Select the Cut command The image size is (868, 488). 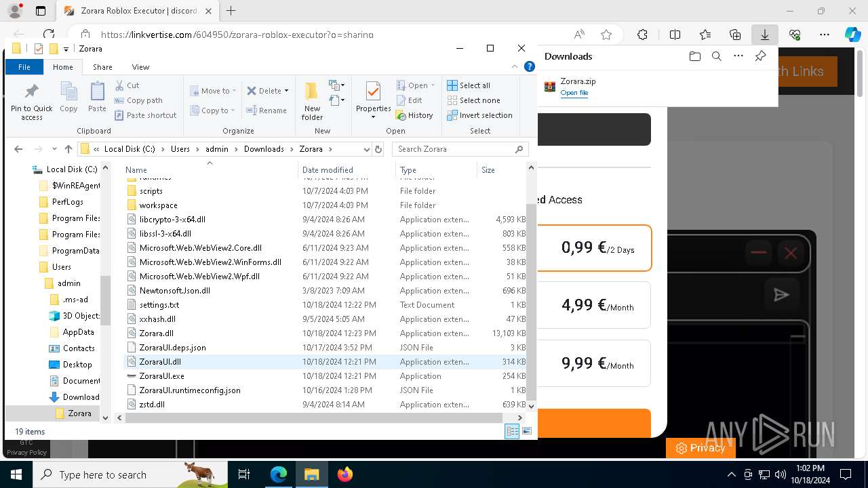[127, 85]
